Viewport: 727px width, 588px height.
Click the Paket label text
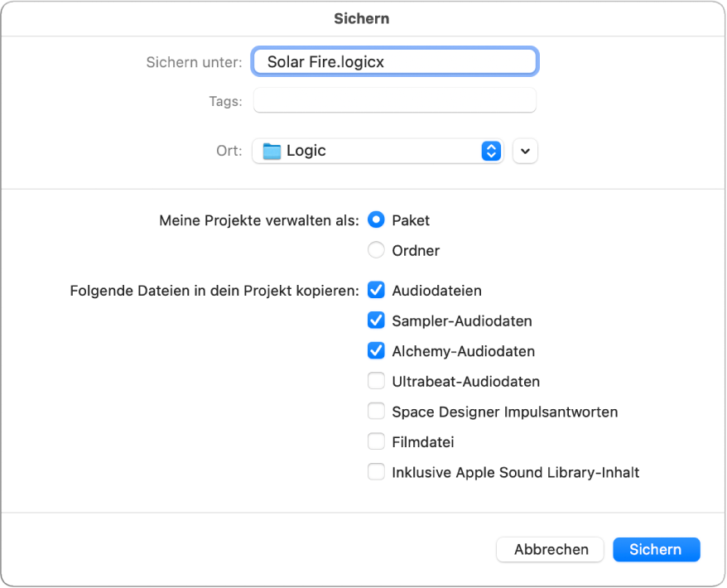click(411, 220)
